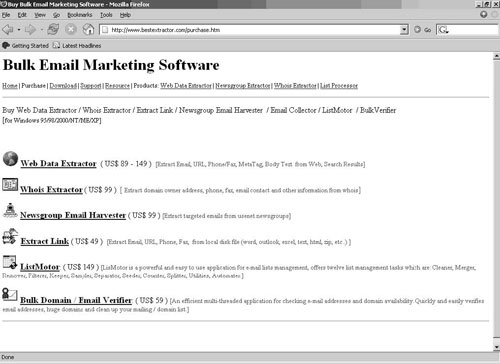Image resolution: width=500 pixels, height=364 pixels.
Task: Reload the page with the Refresh icon
Action: [x=53, y=30]
